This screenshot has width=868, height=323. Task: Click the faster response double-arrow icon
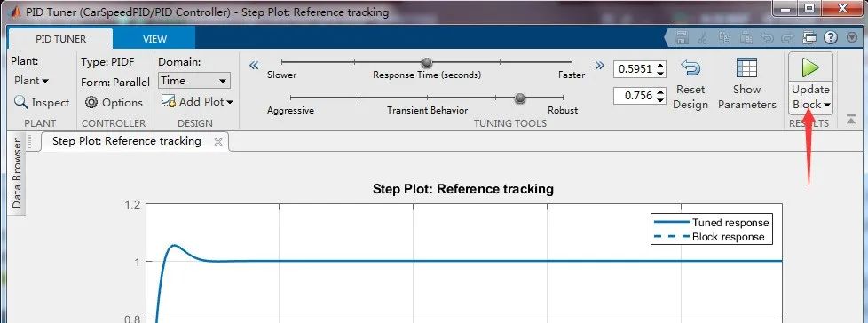[x=599, y=66]
